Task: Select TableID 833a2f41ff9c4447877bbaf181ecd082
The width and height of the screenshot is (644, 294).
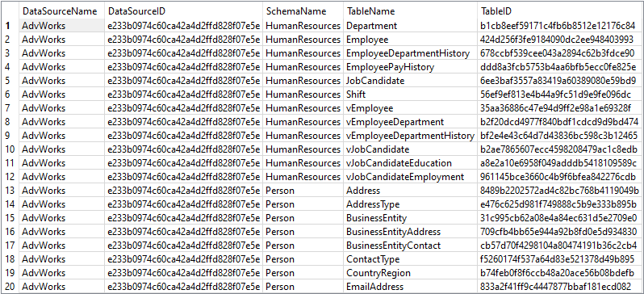Action: click(559, 287)
